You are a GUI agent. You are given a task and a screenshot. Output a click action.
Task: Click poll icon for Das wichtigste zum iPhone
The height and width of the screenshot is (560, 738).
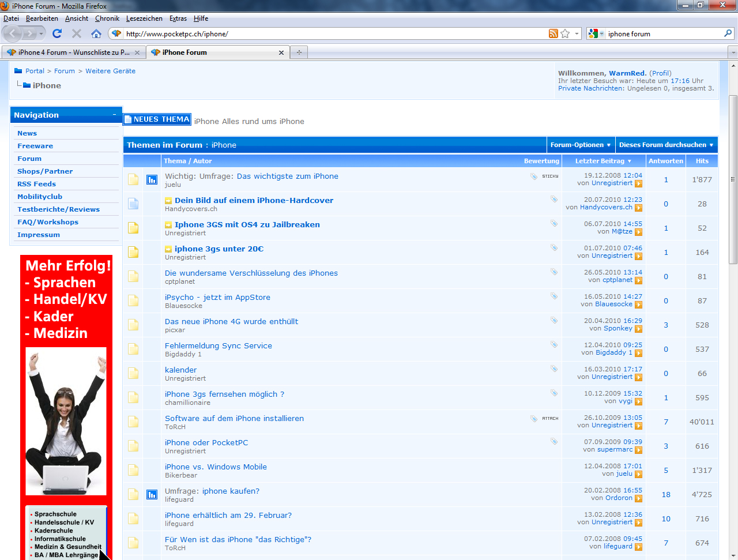click(152, 180)
